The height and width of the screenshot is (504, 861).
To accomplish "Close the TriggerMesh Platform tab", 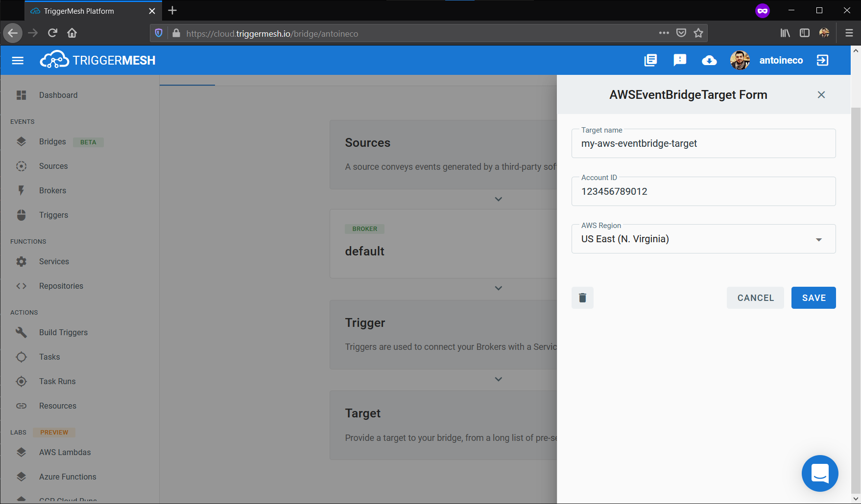I will 152,11.
